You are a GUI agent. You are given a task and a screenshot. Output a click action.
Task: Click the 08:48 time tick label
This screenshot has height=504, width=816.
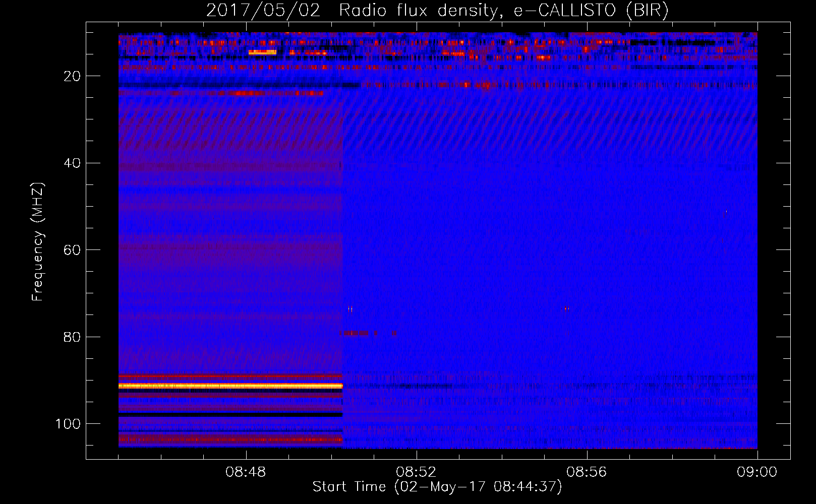(246, 472)
